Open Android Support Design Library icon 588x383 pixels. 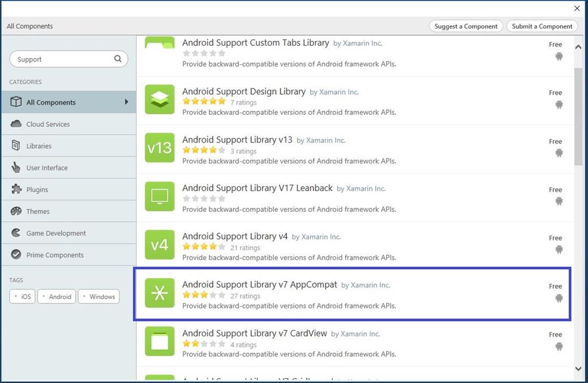[x=160, y=99]
